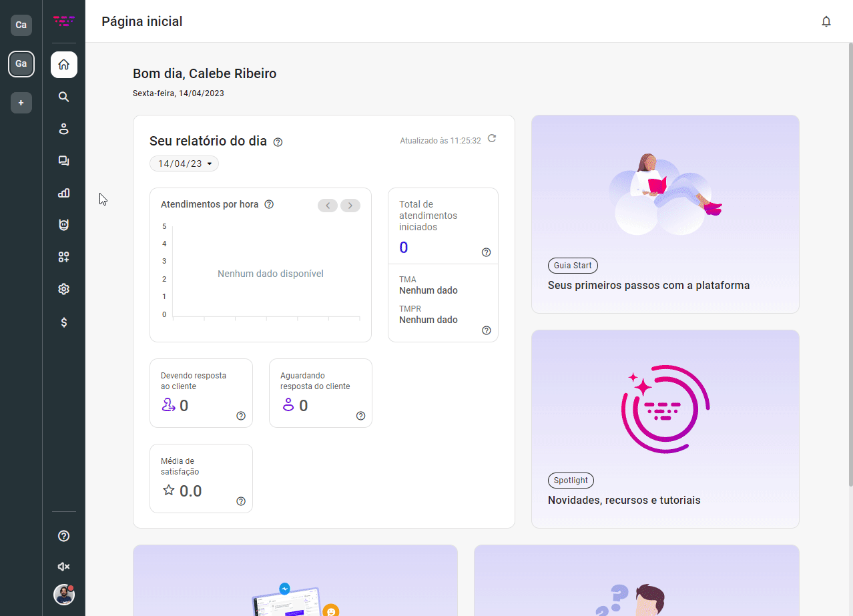Open the Guia Start card

665,214
